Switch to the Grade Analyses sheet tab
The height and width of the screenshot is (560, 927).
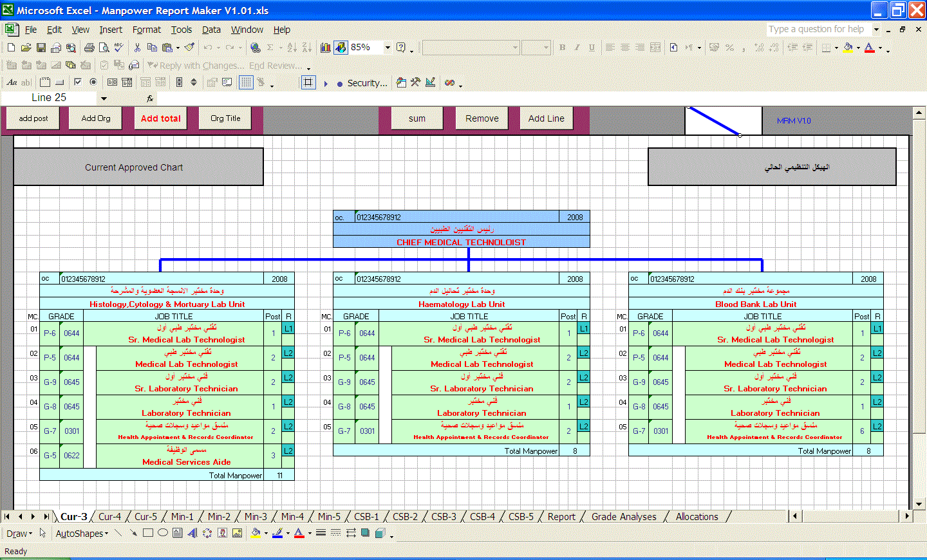pyautogui.click(x=624, y=516)
